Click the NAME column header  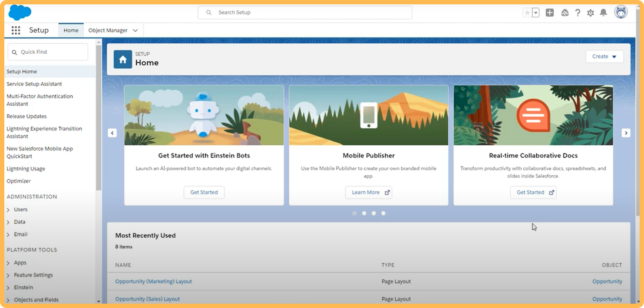click(x=123, y=265)
